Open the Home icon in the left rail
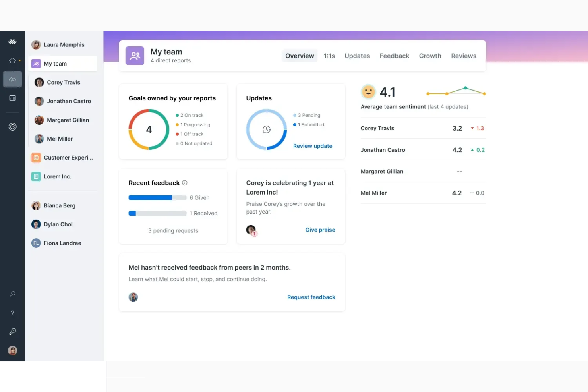Viewport: 588px width, 392px height. [x=12, y=60]
